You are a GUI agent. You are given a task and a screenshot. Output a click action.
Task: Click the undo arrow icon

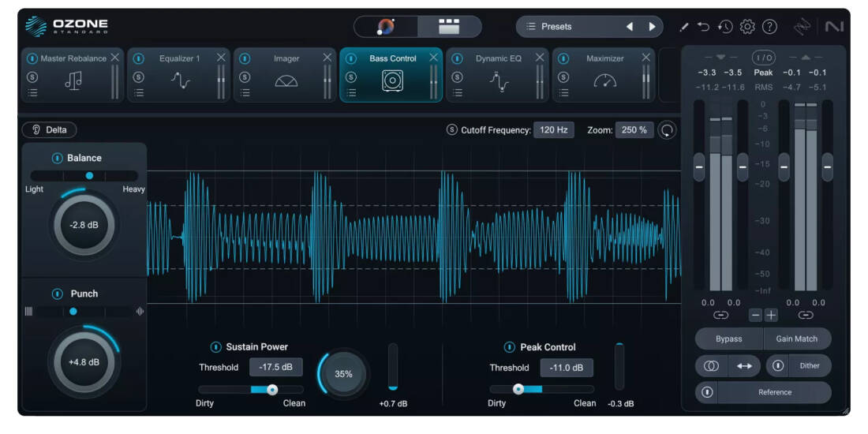click(x=703, y=27)
